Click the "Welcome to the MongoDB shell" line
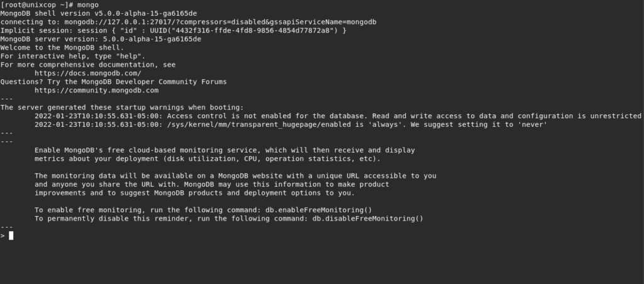Screen dimensions: 644x284 click(x=62, y=48)
